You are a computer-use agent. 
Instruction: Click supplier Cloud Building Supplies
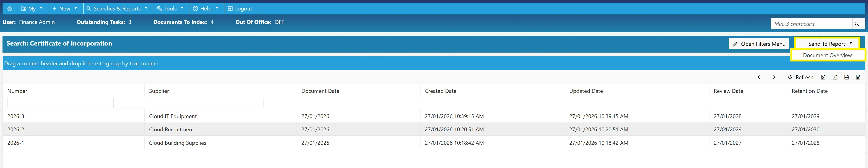point(178,143)
